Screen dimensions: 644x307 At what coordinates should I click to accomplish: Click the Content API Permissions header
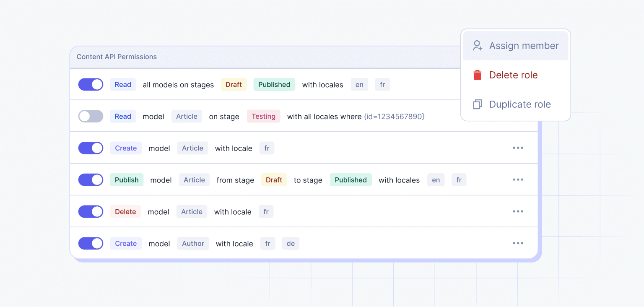click(x=117, y=57)
